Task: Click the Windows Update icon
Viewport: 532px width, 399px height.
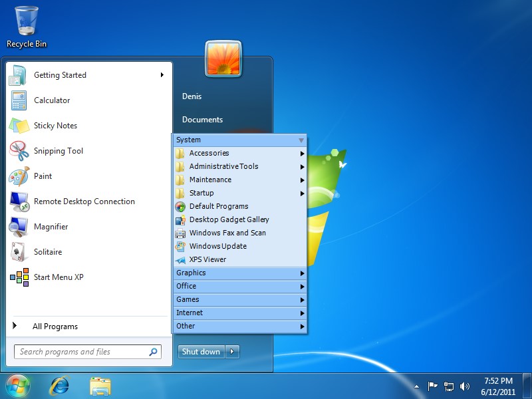Action: 180,246
